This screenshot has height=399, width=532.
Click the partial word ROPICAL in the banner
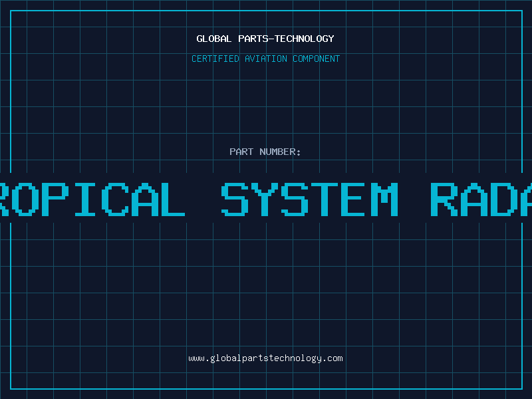(92, 199)
